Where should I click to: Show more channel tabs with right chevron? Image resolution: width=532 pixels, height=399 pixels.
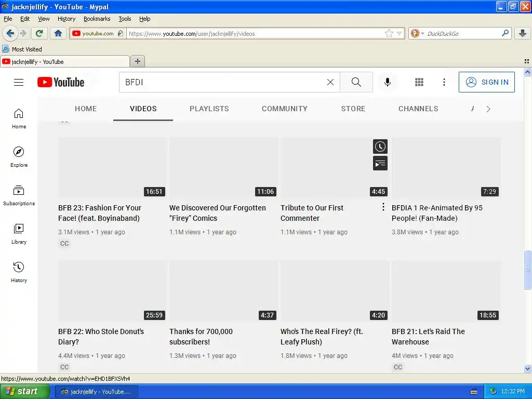click(x=488, y=109)
